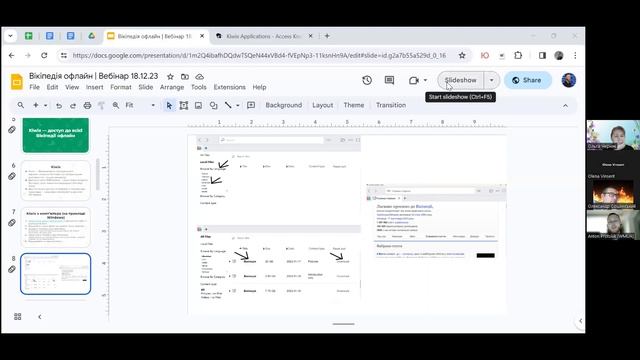Click the Share button
The image size is (640, 360).
coord(528,80)
